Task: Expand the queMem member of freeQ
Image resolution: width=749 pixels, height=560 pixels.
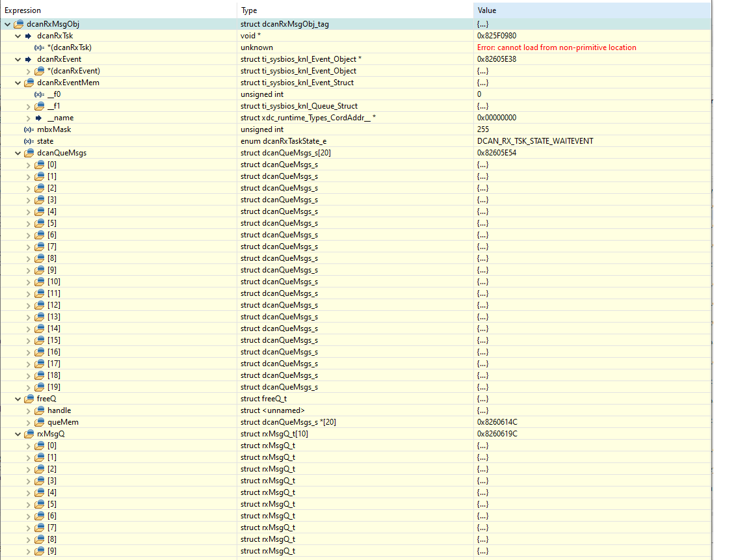Action: pos(28,422)
